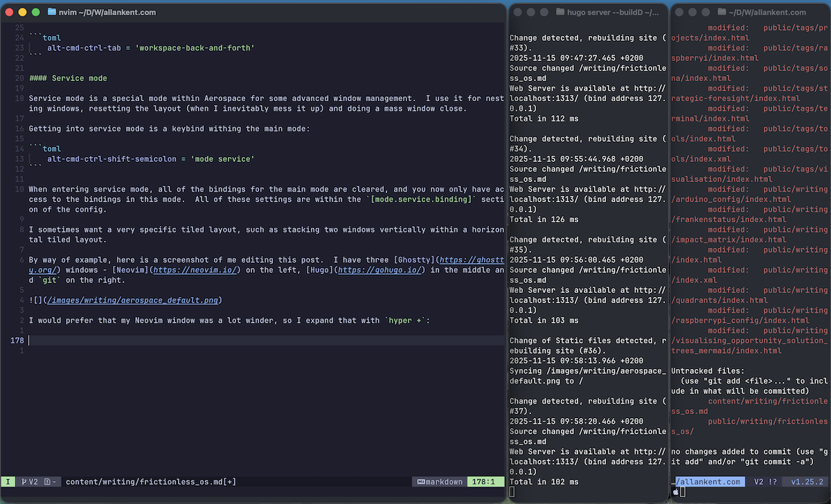Screen dimensions: 831x504
Task: Click the yellow minimize button of the nvim window
Action: (x=23, y=12)
